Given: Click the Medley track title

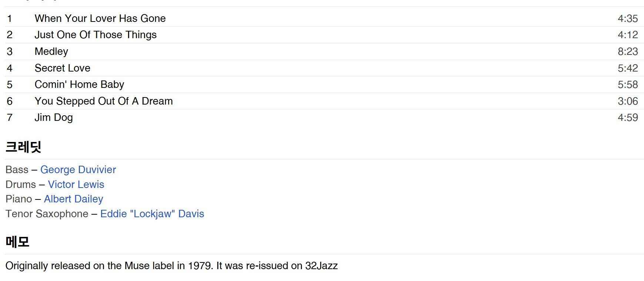Looking at the screenshot, I should (x=51, y=52).
